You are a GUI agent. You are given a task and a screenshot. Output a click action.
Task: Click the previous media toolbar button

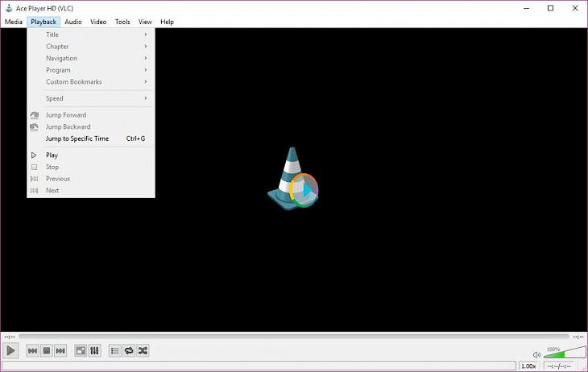(x=33, y=350)
